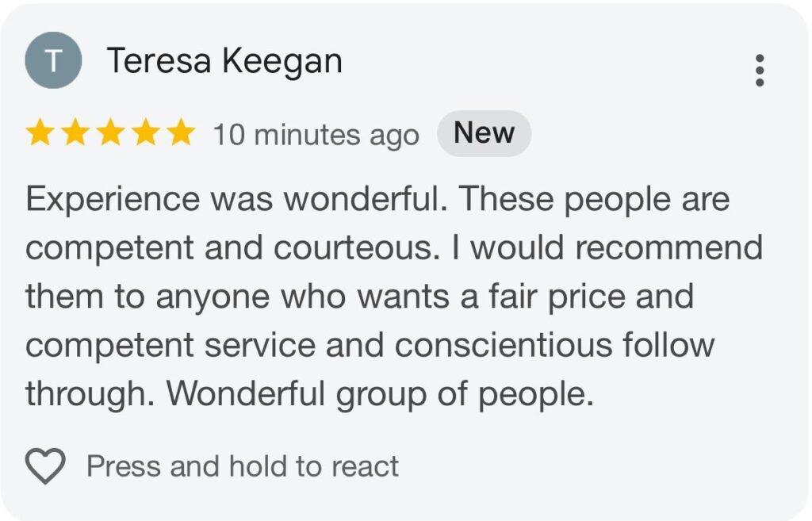Click the fifth yellow rating star
The image size is (812, 521).
coord(182,133)
